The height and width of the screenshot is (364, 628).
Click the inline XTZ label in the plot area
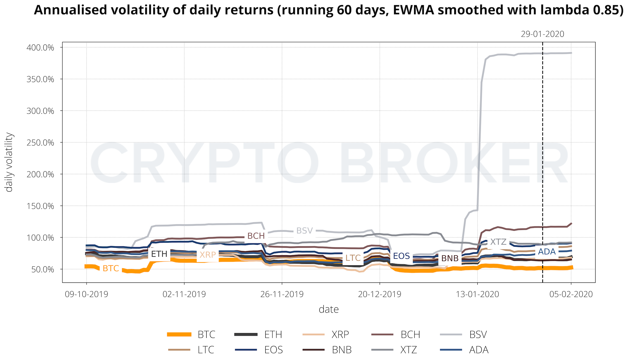[x=498, y=242]
